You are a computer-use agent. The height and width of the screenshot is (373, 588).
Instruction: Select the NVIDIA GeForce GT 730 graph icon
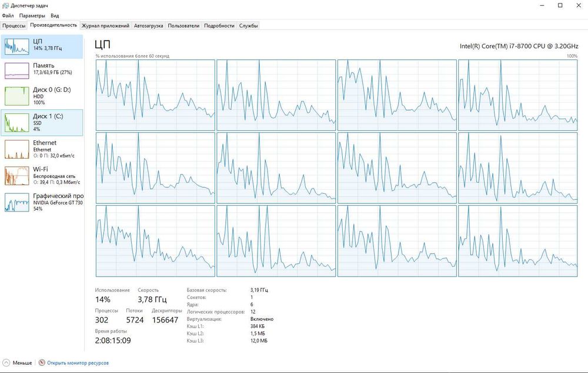(x=17, y=202)
